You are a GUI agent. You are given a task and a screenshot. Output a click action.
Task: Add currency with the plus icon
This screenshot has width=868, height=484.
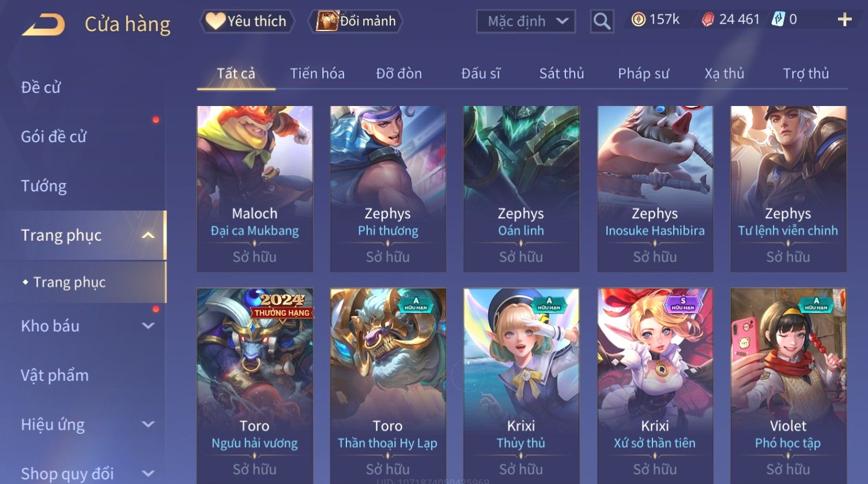[844, 20]
